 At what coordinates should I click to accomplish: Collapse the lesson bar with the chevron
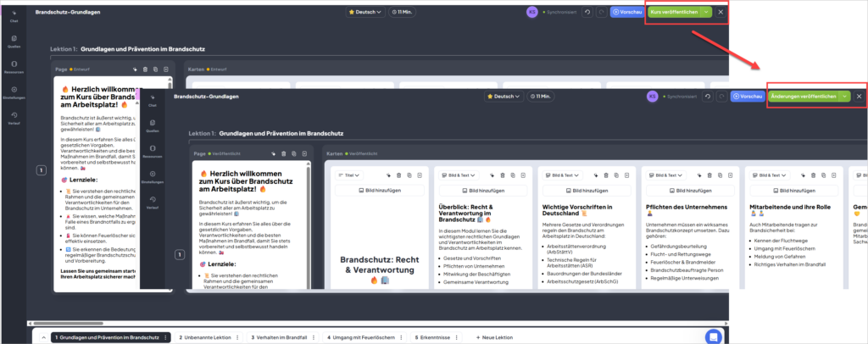tap(41, 336)
